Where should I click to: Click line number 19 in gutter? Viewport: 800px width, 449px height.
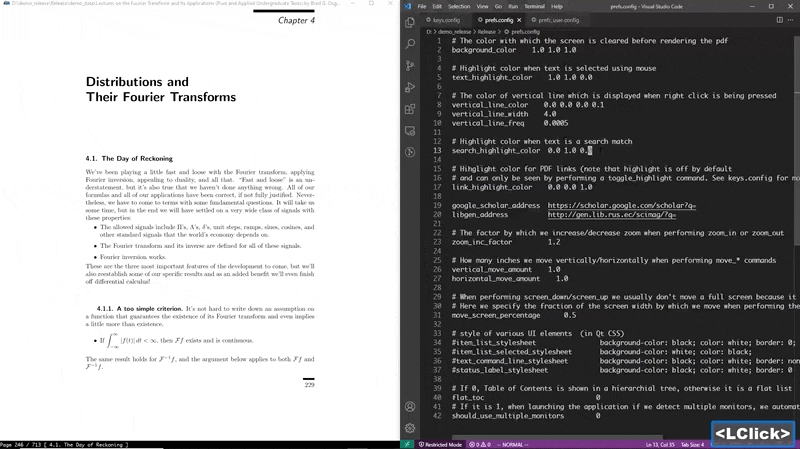click(437, 206)
